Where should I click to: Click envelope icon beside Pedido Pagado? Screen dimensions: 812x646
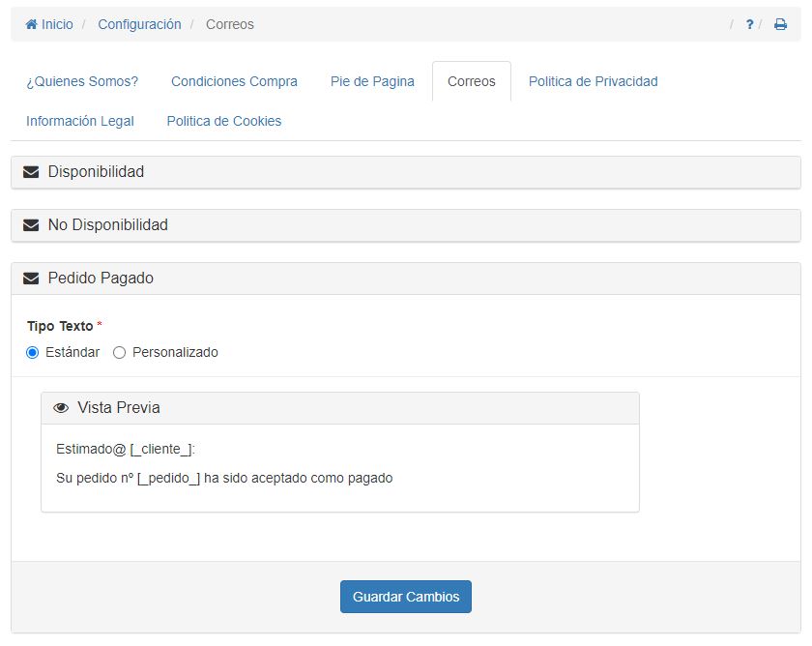point(31,279)
